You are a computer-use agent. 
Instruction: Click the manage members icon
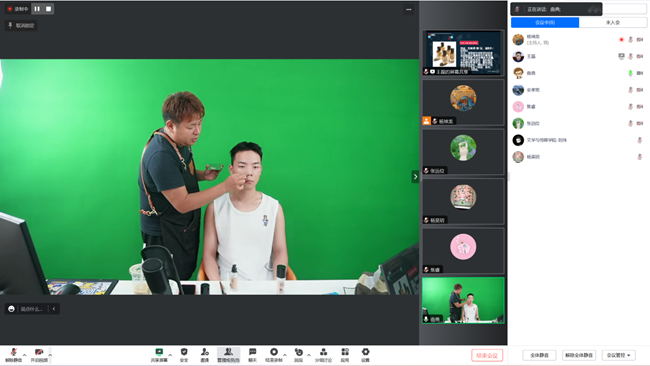228,355
